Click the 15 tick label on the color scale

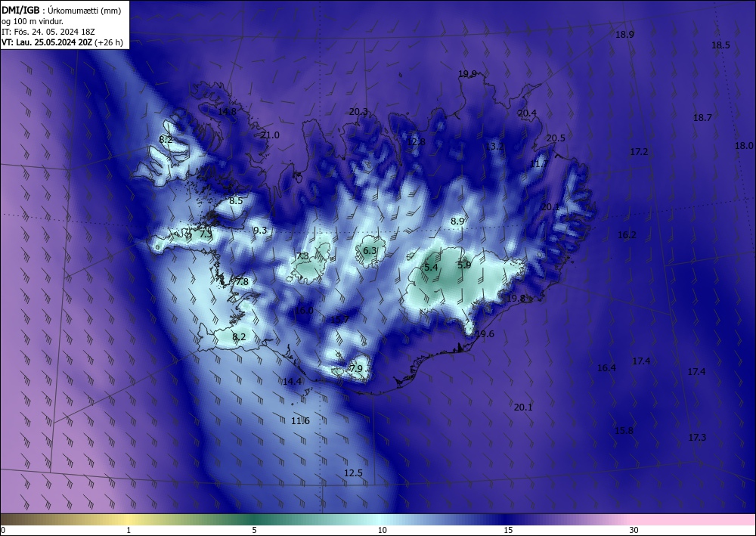point(508,530)
